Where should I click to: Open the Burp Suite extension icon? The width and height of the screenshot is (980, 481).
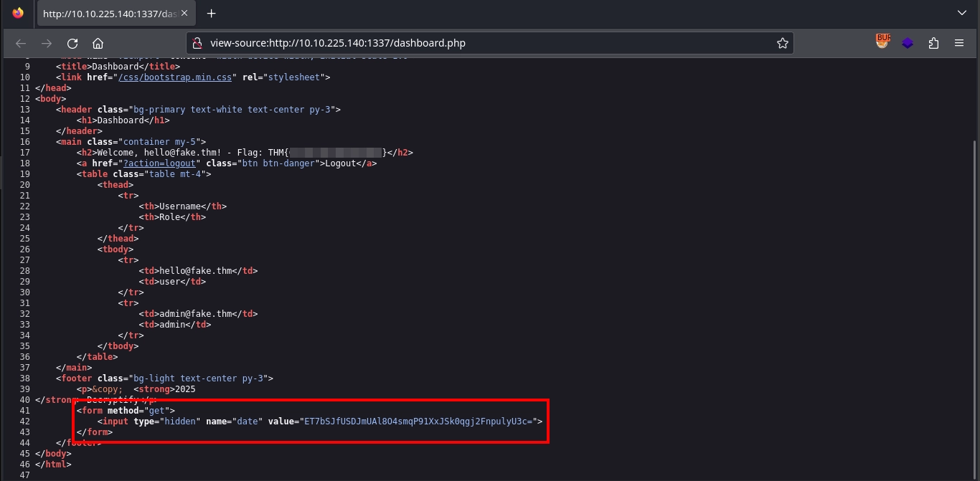click(x=882, y=42)
